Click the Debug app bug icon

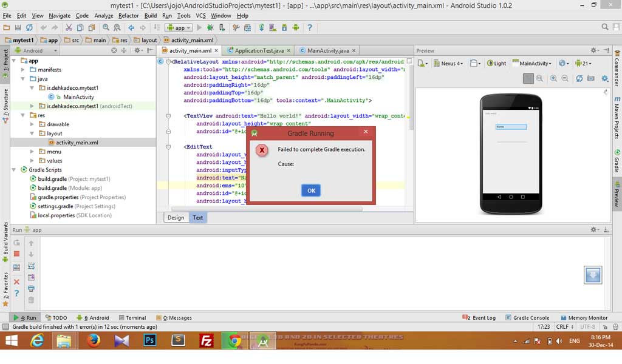210,28
